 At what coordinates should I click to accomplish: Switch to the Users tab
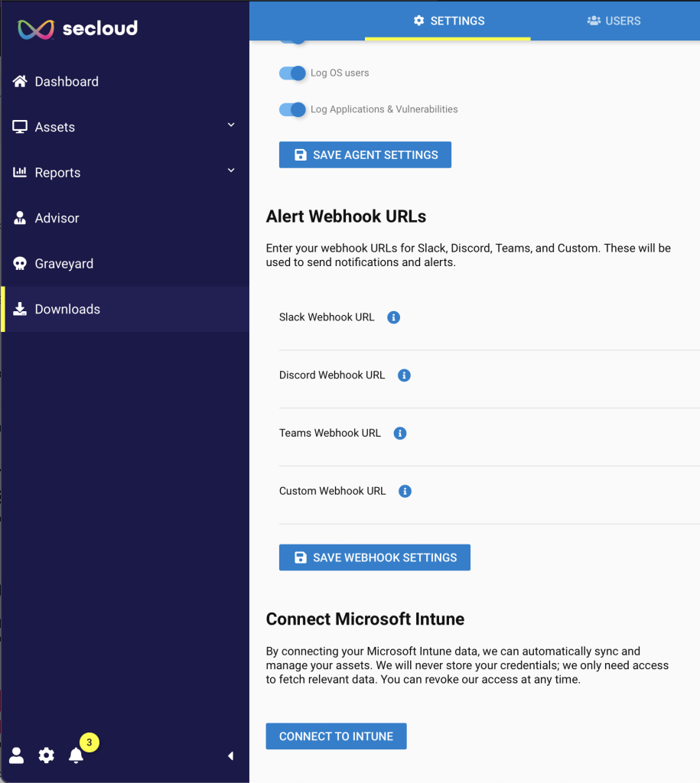(x=614, y=21)
